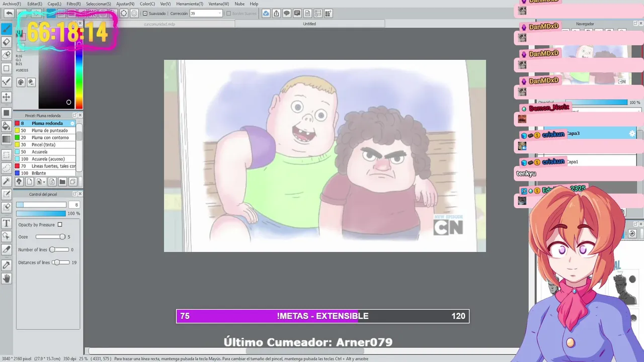Open the Nube menu
Viewport: 644px width, 362px height.
coord(239,4)
